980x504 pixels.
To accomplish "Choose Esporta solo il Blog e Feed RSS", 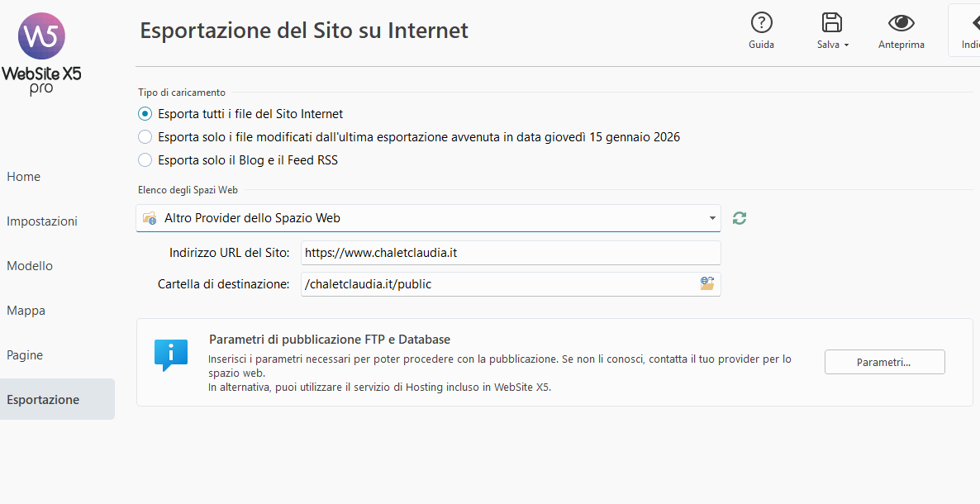I will point(145,160).
